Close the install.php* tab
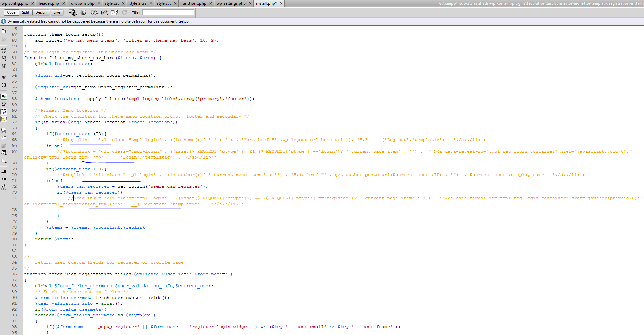This screenshot has width=644, height=335. tap(281, 3)
